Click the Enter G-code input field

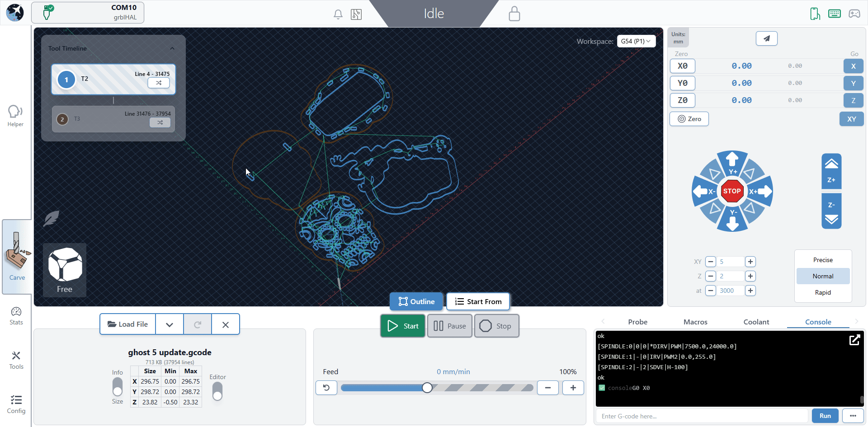coord(701,416)
